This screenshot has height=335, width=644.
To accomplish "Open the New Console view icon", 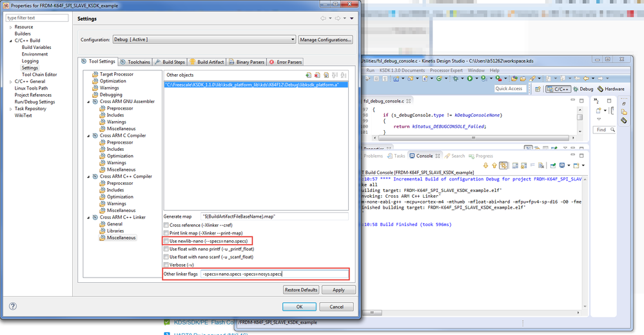I will coord(578,166).
